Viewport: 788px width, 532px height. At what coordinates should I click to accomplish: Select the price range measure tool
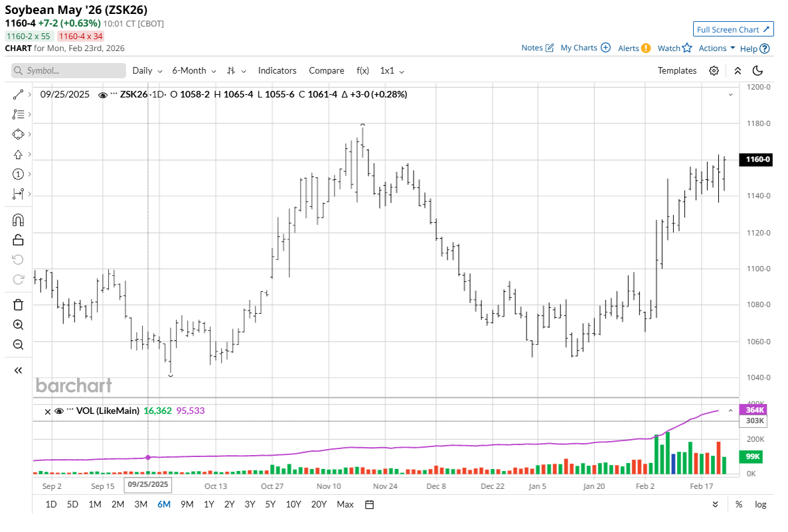click(18, 194)
